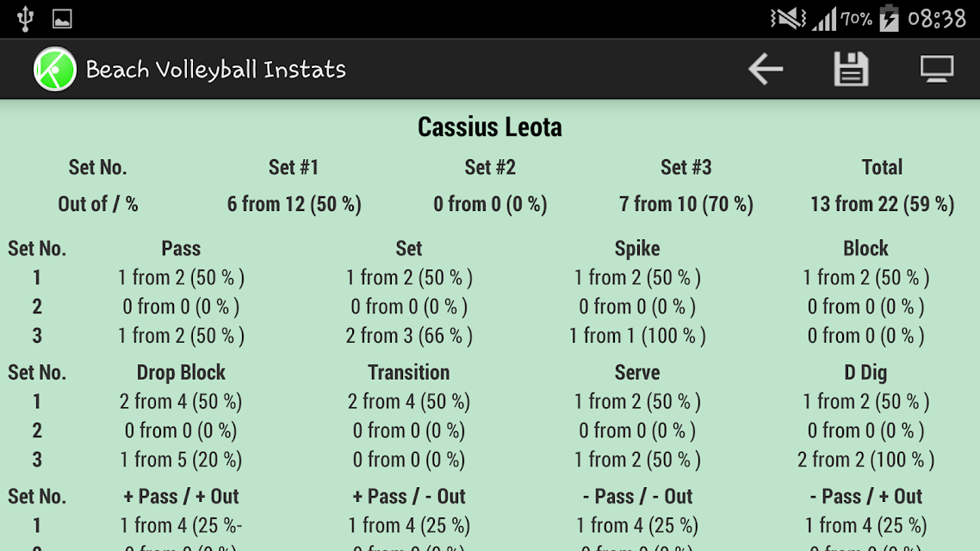Image resolution: width=980 pixels, height=551 pixels.
Task: Tap the Beach Volleyball Instats app logo
Action: (55, 69)
